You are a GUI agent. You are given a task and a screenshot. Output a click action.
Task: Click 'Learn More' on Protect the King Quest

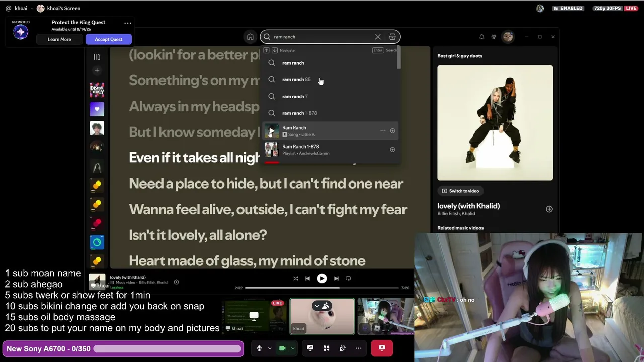[59, 39]
